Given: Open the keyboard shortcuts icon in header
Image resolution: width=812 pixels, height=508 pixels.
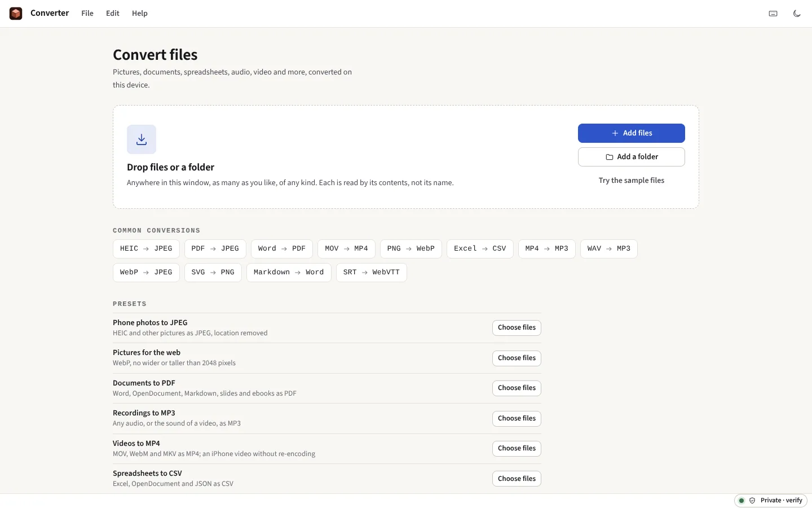Looking at the screenshot, I should 773,14.
